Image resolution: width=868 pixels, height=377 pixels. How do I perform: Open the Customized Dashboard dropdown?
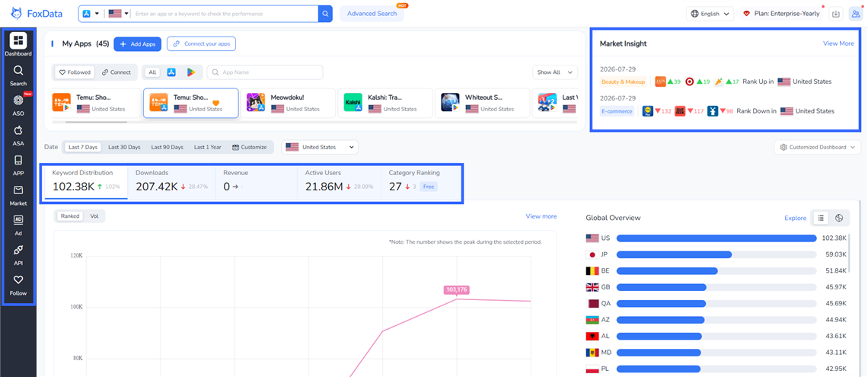coord(818,147)
